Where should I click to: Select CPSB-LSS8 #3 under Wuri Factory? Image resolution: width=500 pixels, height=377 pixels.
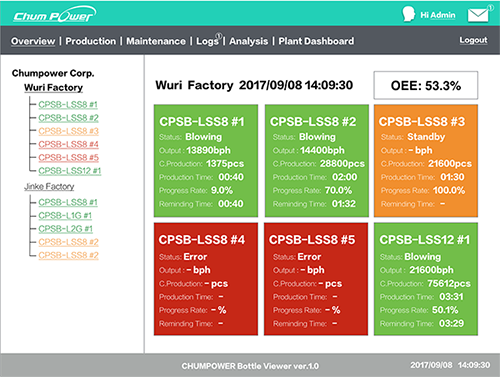tap(69, 131)
